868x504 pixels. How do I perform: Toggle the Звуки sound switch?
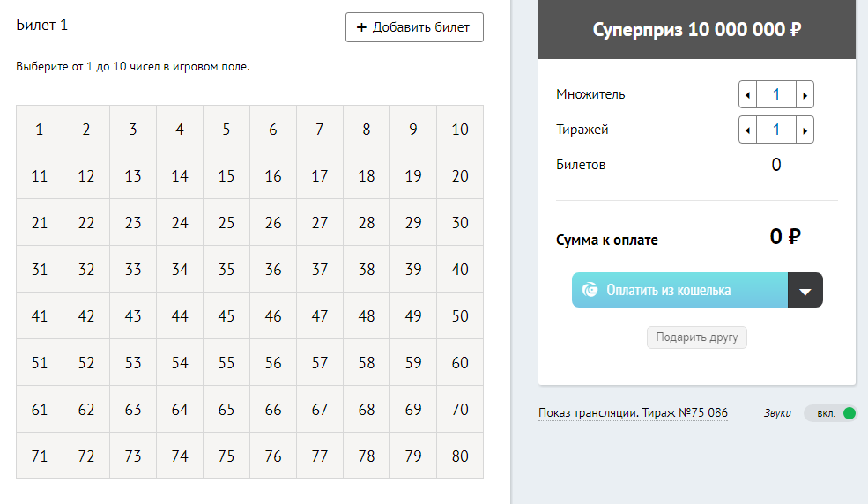(830, 413)
